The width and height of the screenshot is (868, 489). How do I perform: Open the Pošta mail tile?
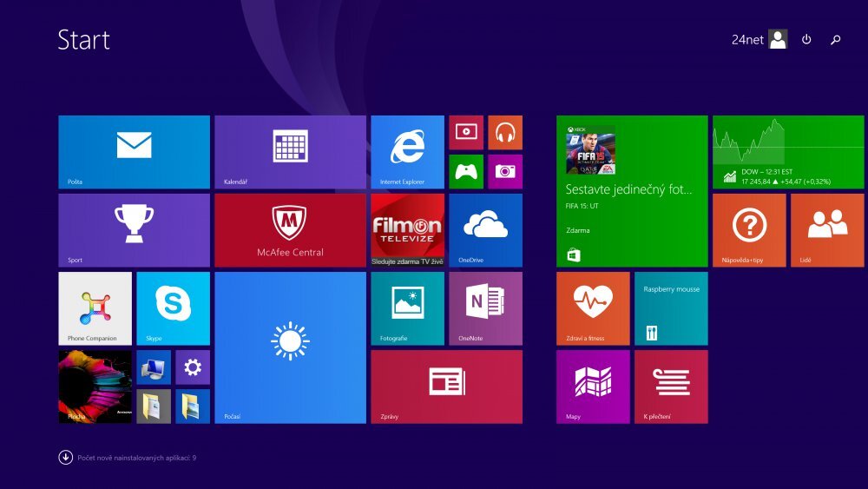coord(134,152)
